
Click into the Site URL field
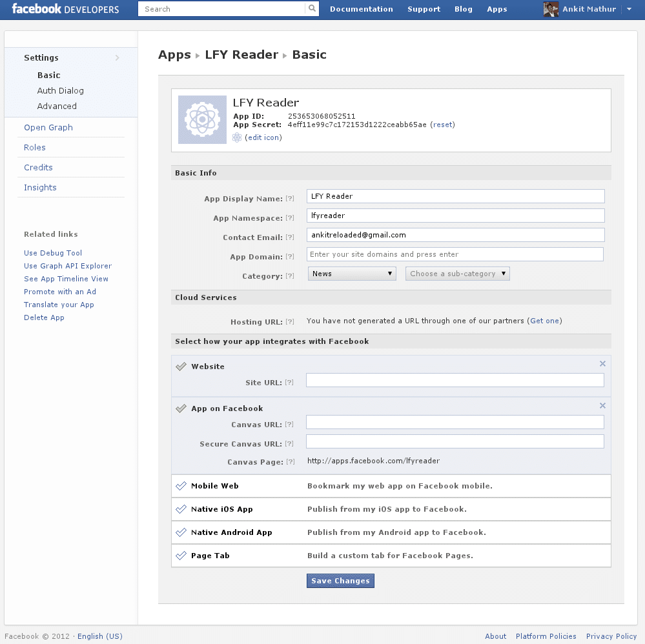(455, 380)
